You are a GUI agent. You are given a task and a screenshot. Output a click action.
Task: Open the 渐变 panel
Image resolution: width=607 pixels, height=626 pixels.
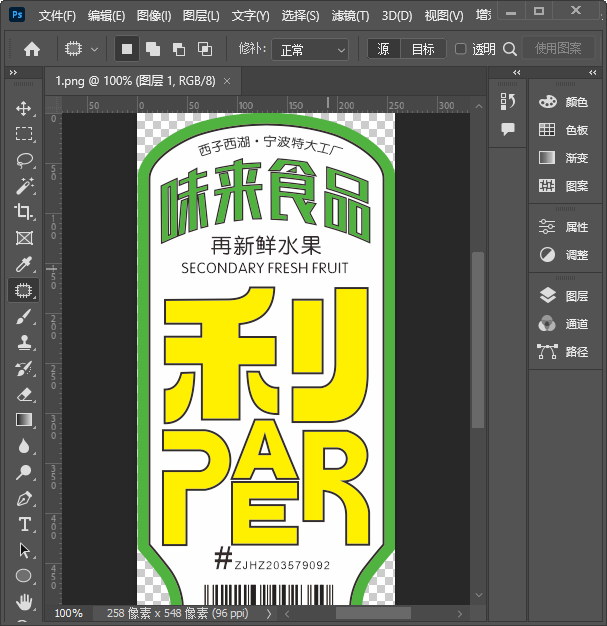tap(564, 158)
